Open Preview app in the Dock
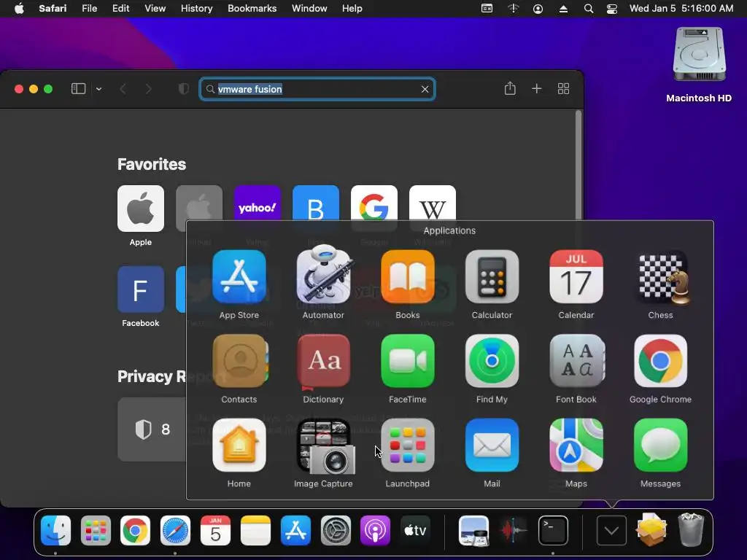 pos(473,530)
